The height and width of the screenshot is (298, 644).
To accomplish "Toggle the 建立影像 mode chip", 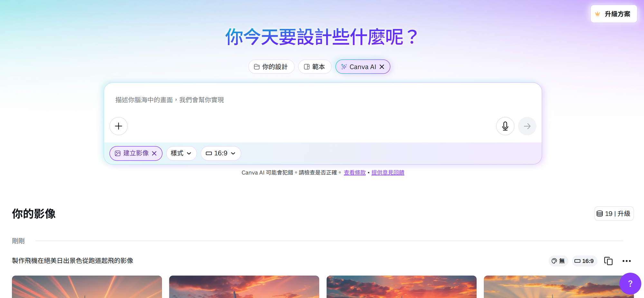I will [x=132, y=153].
